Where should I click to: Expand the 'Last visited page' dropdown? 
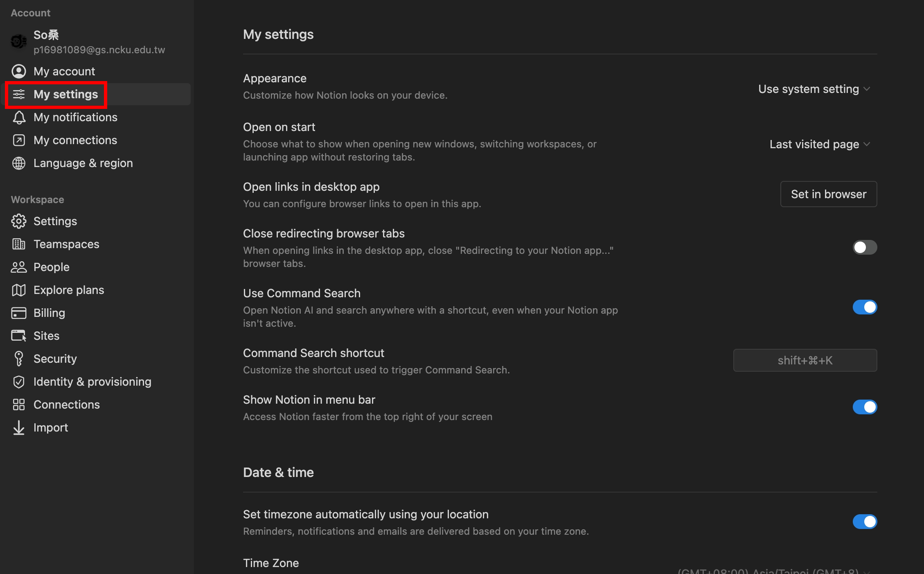(x=820, y=145)
